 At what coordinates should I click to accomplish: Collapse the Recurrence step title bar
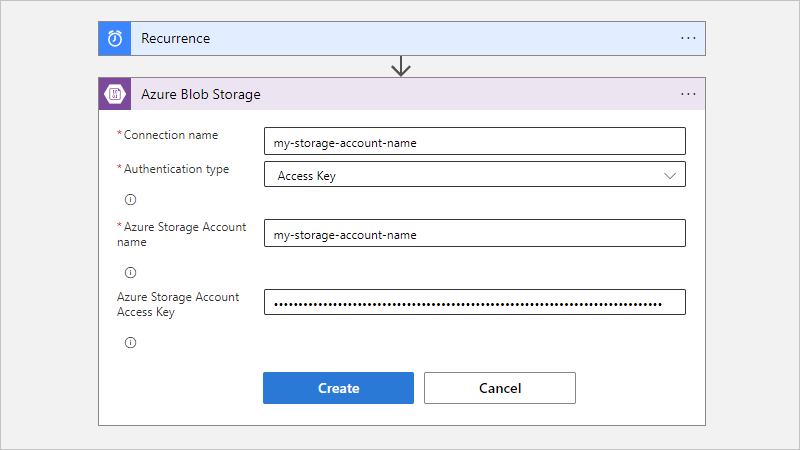[400, 39]
